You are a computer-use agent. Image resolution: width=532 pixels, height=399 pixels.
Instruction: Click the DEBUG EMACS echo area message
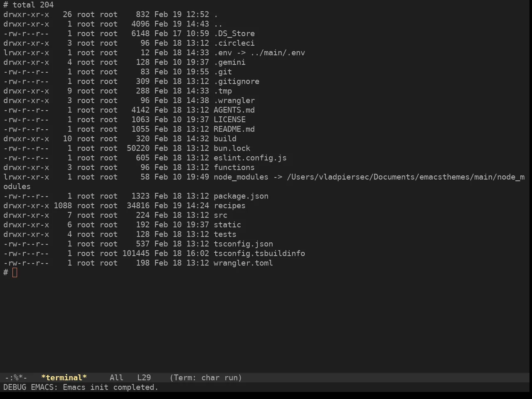click(x=81, y=387)
